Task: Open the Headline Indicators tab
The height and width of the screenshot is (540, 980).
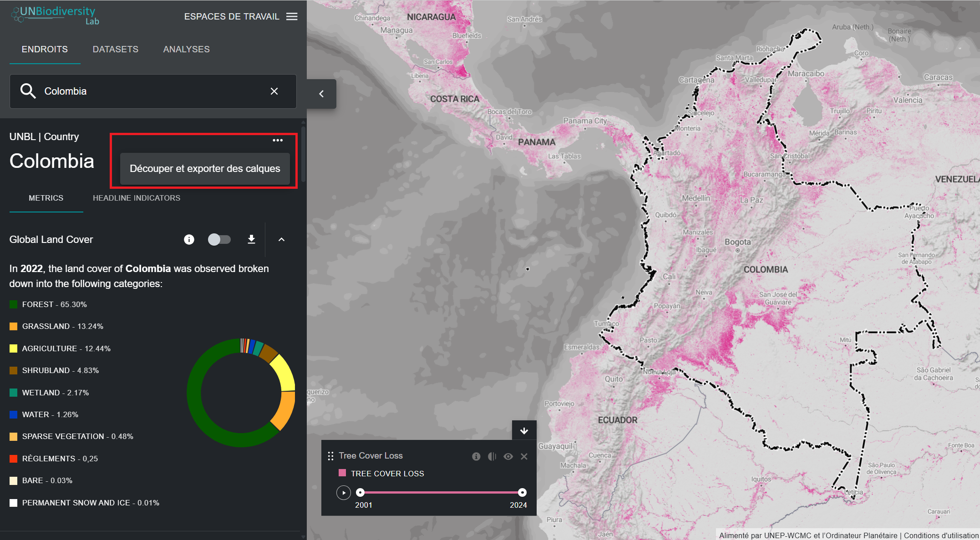Action: 137,198
